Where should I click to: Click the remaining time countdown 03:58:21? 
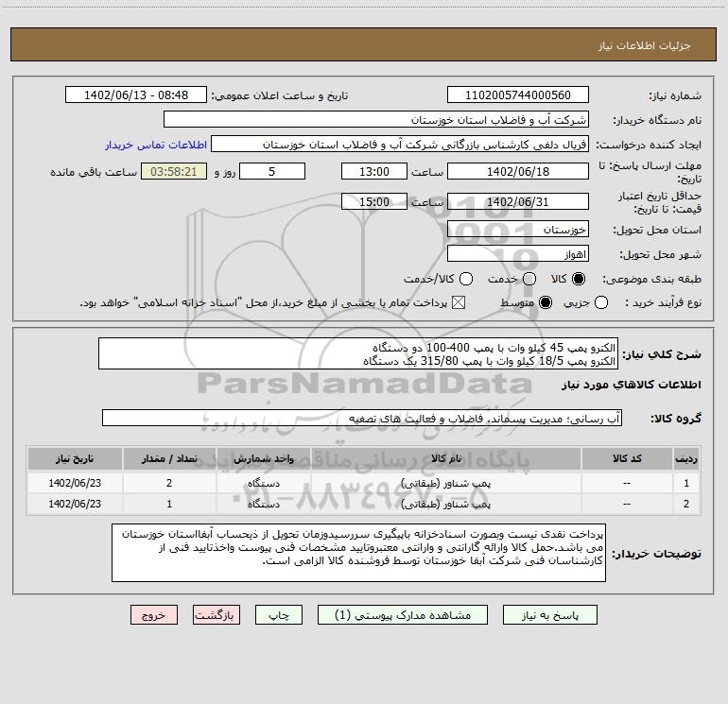[x=174, y=171]
